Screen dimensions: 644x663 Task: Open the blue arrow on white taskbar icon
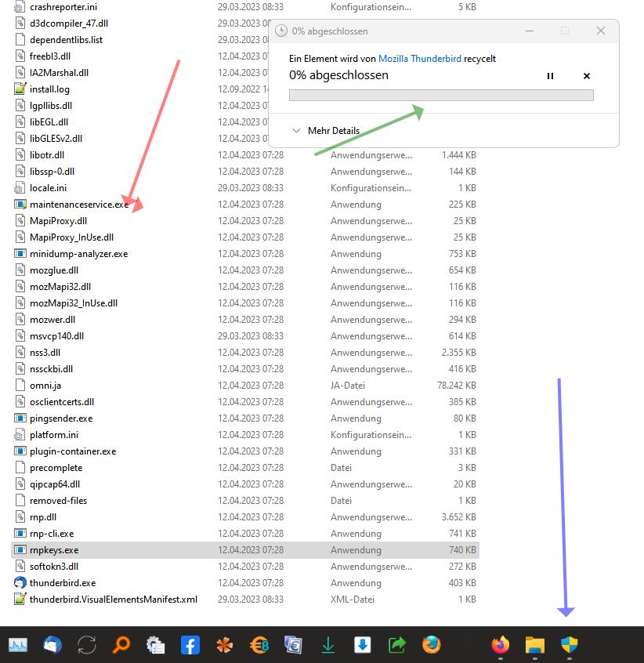(x=362, y=645)
